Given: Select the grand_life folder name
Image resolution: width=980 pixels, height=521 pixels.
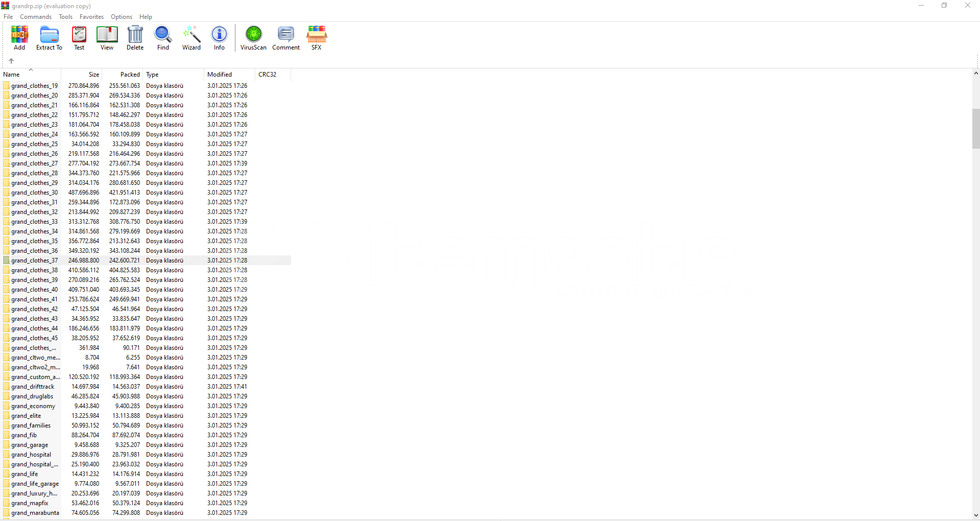Looking at the screenshot, I should (25, 474).
